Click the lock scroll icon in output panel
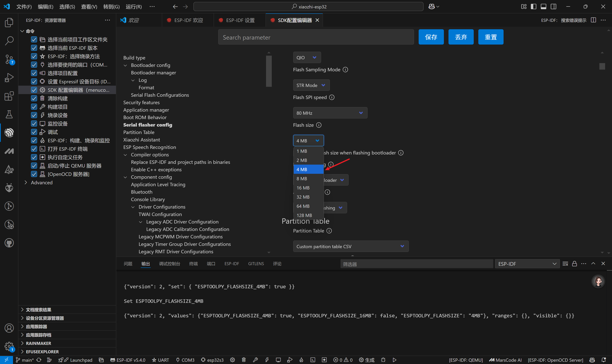This screenshot has height=364, width=612. click(574, 264)
